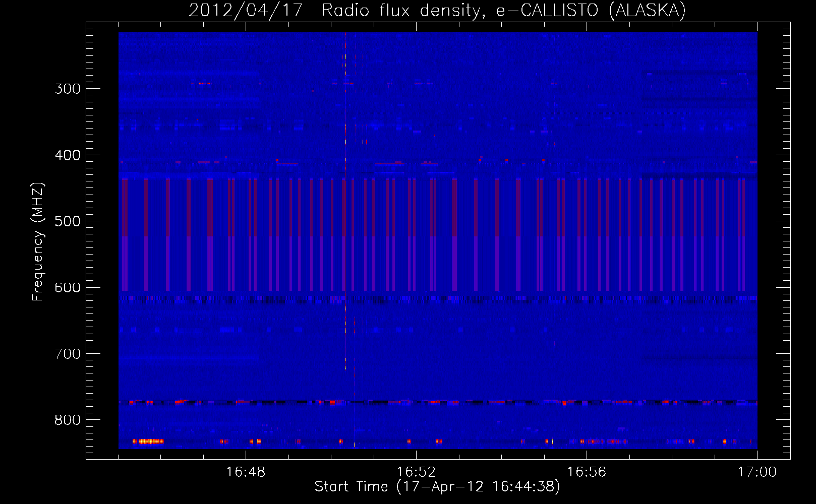Click the 16:48 time tick label
Image resolution: width=816 pixels, height=504 pixels.
click(x=246, y=472)
